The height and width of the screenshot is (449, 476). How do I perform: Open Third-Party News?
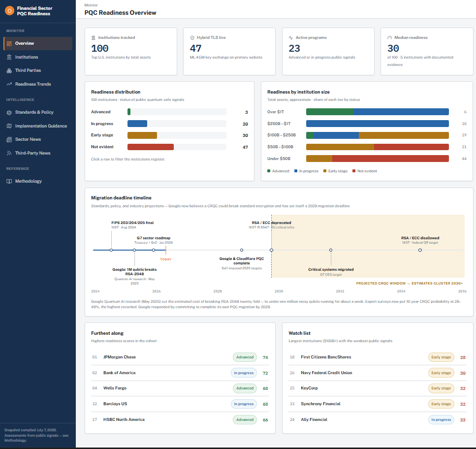click(x=38, y=153)
